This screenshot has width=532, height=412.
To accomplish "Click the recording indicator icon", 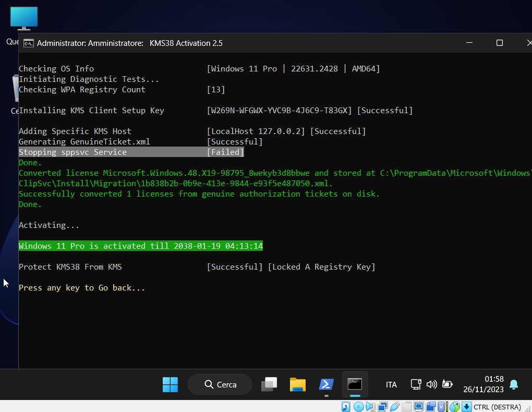I will pyautogui.click(x=430, y=407).
